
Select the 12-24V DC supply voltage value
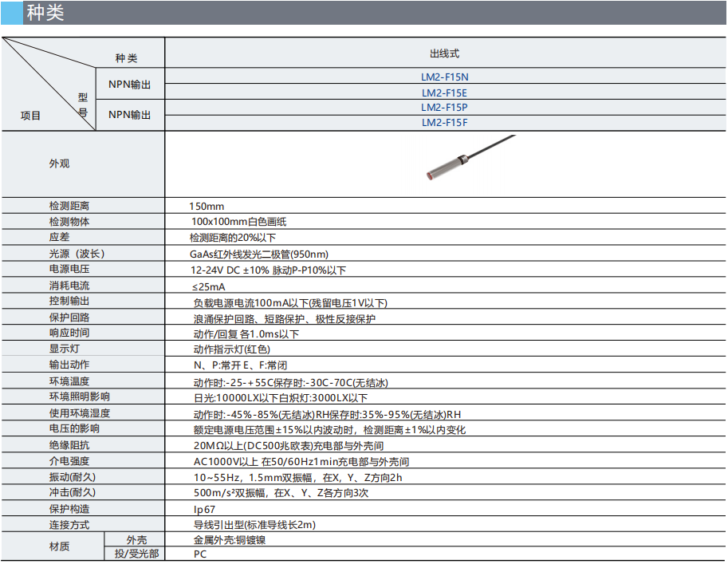tap(268, 270)
